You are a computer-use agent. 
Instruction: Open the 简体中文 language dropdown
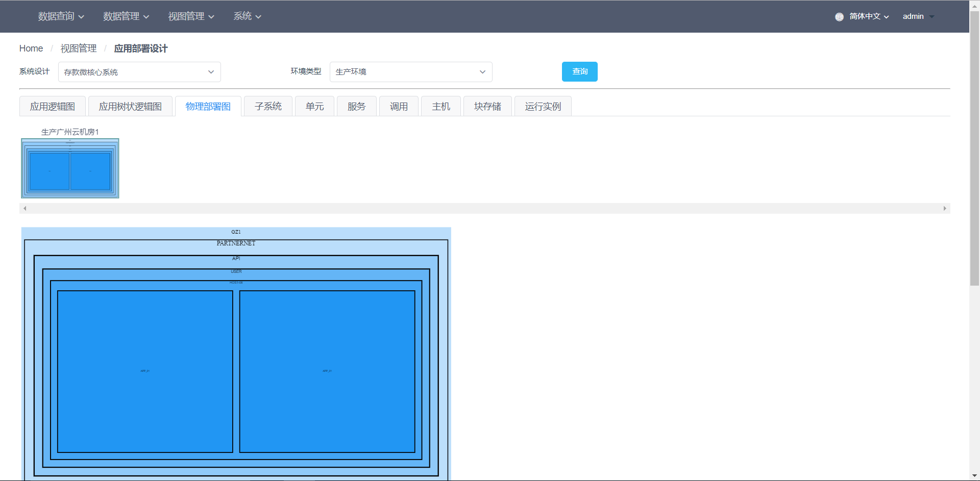pos(869,16)
